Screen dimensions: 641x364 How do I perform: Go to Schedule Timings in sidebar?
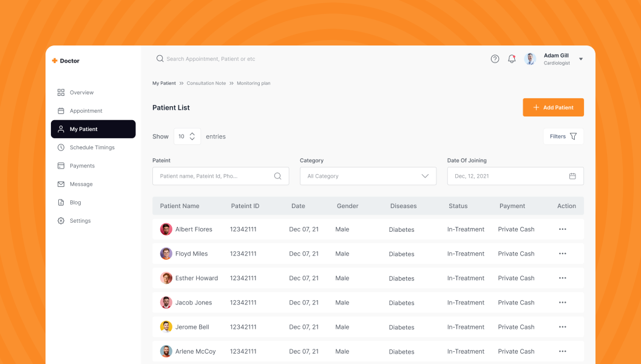tap(92, 147)
